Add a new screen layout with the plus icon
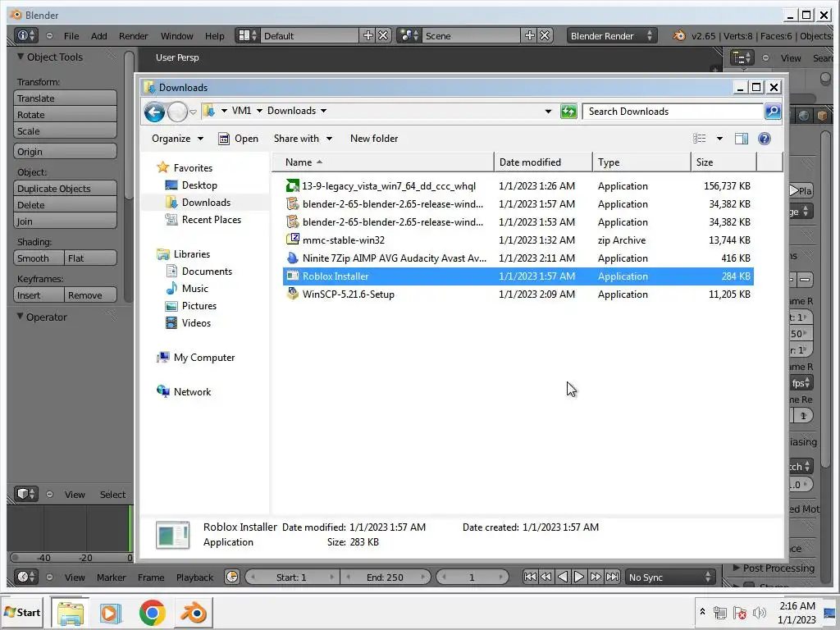 click(x=368, y=35)
